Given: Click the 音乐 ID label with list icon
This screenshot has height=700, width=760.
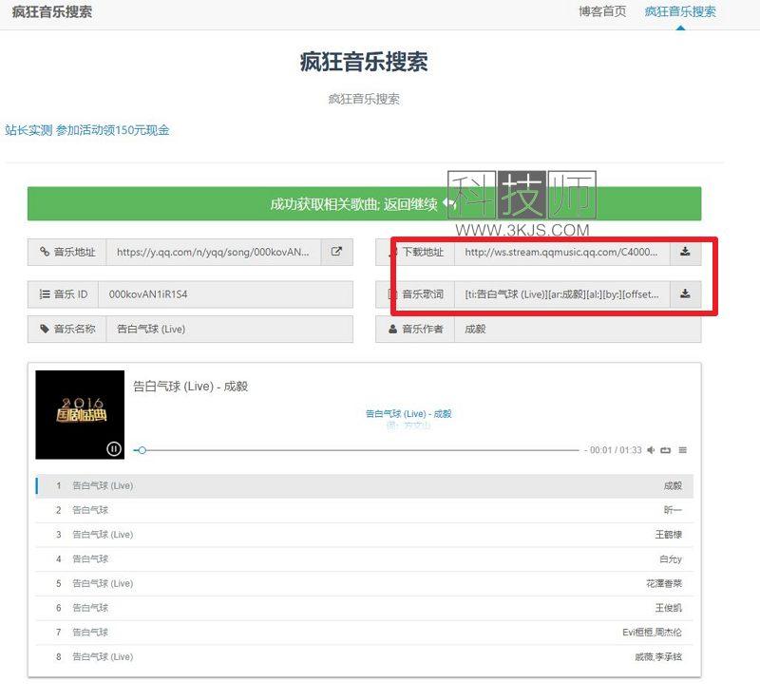Looking at the screenshot, I should coord(63,294).
